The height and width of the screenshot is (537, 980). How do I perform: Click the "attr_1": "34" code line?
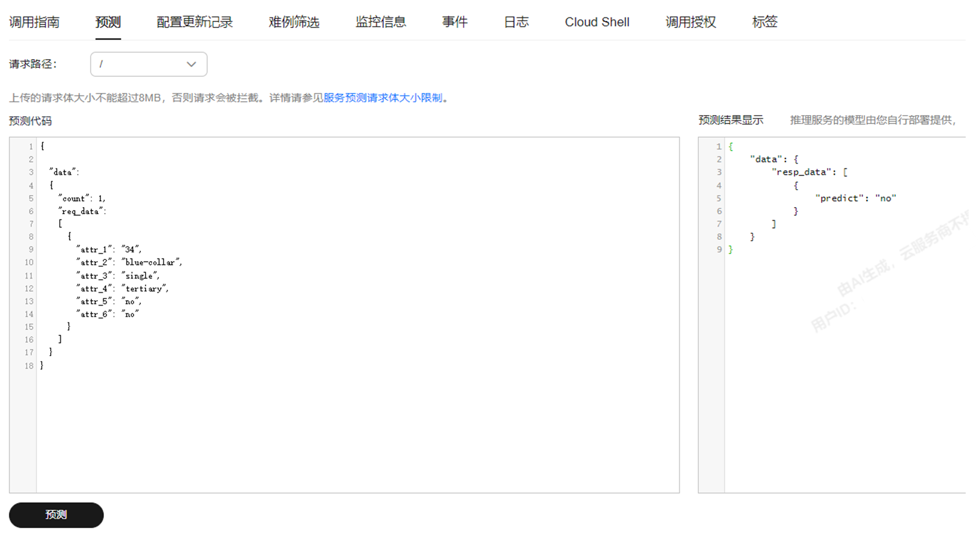(109, 249)
